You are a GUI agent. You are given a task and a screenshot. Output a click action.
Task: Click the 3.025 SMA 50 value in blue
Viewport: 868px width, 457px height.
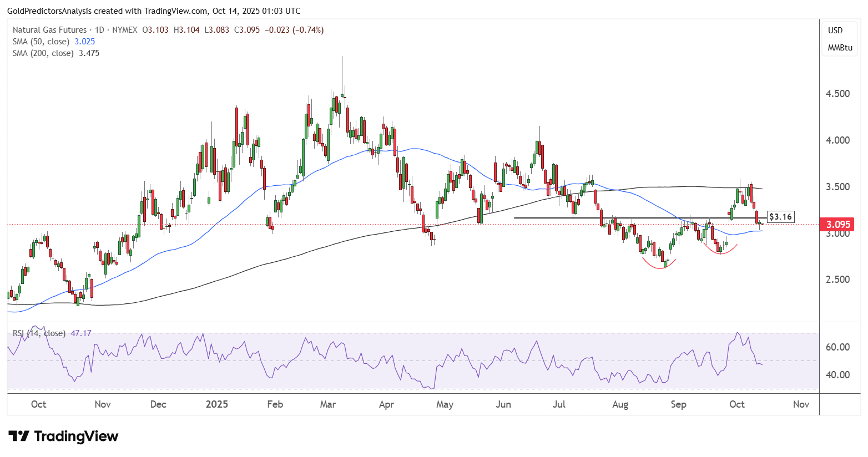pos(85,42)
